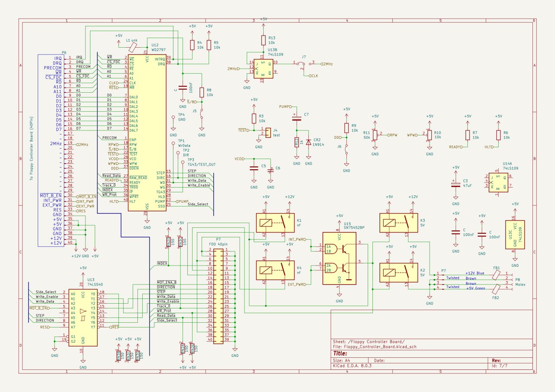Select the "To Floppy Controller Board (40Pin)" label

pos(31,149)
